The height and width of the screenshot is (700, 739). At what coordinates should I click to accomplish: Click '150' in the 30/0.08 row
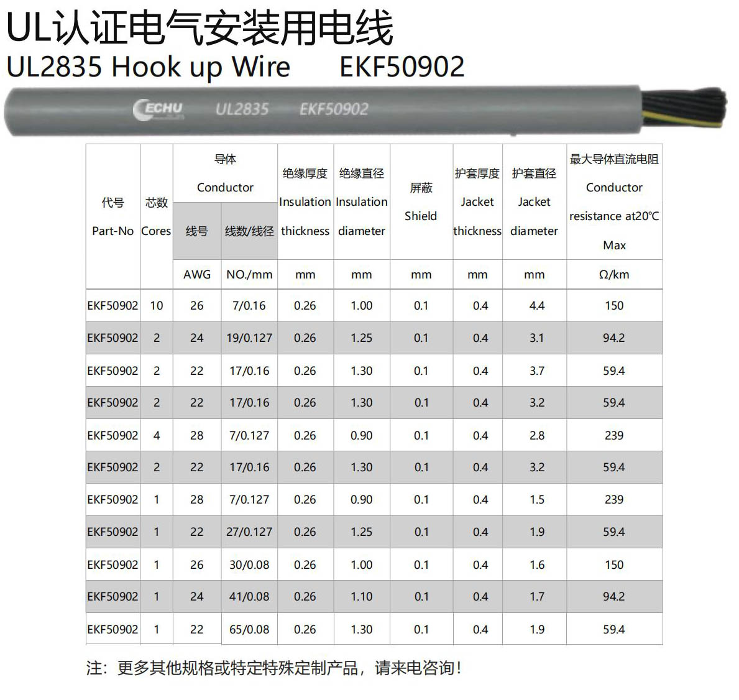click(x=614, y=564)
